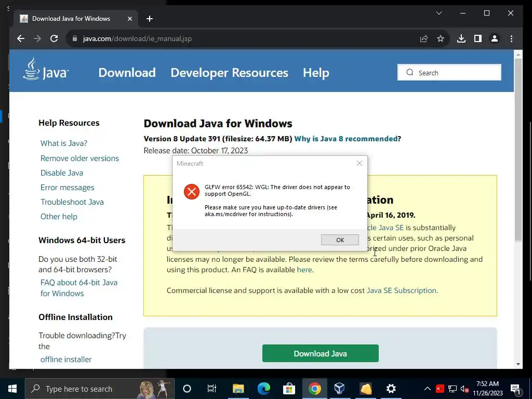Image resolution: width=532 pixels, height=399 pixels.
Task: Open Cortana circle icon on taskbar
Action: 187,389
